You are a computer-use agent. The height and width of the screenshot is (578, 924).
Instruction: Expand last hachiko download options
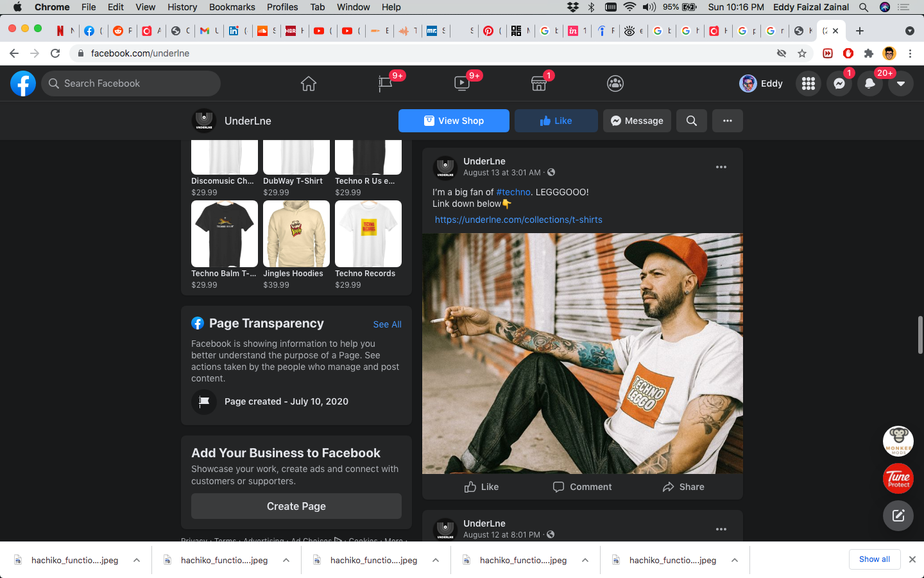tap(735, 560)
